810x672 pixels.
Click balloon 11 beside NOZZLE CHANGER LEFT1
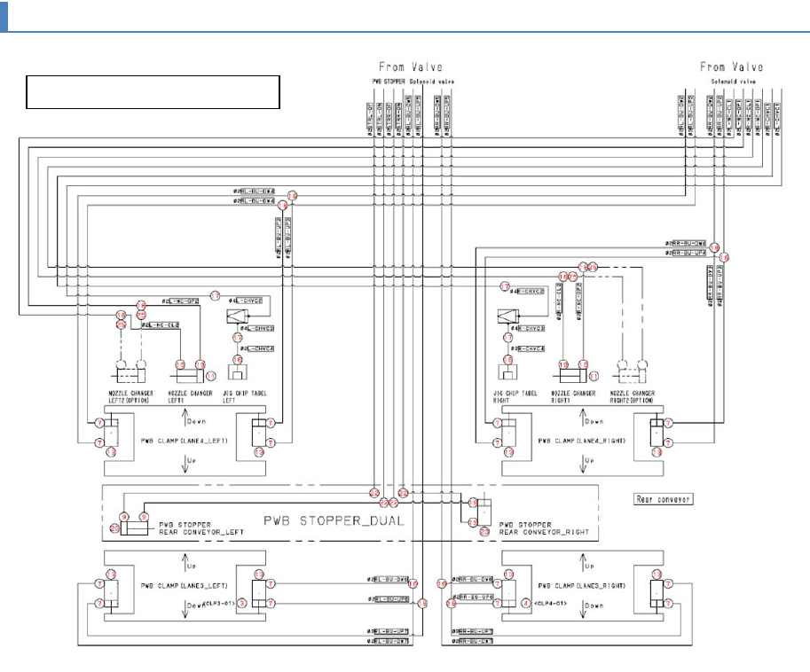coord(211,376)
